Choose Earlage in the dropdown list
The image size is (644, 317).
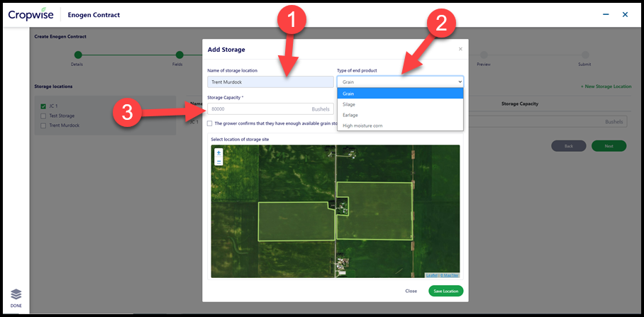point(400,115)
